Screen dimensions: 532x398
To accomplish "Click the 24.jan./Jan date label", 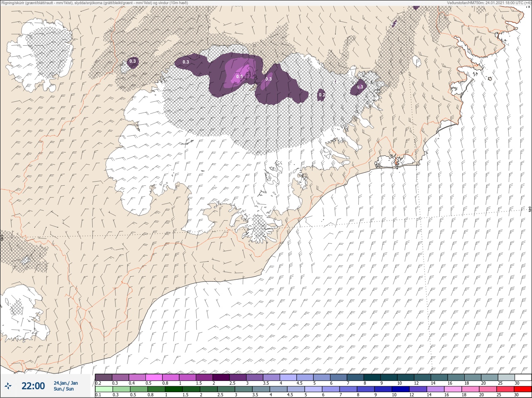I will click(x=66, y=383).
